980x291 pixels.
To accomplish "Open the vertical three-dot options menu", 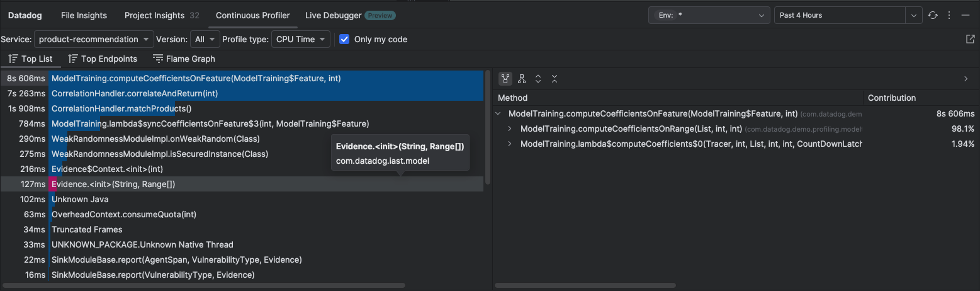I will [949, 15].
